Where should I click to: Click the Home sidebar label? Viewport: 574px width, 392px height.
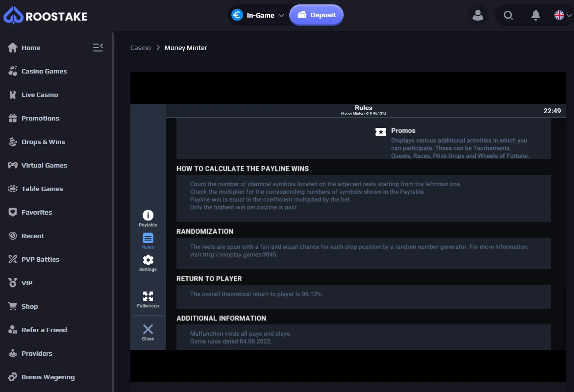[31, 48]
